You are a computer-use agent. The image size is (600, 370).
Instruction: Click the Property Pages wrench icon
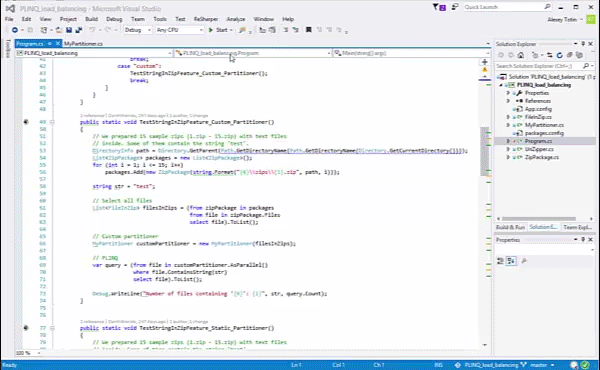524,261
